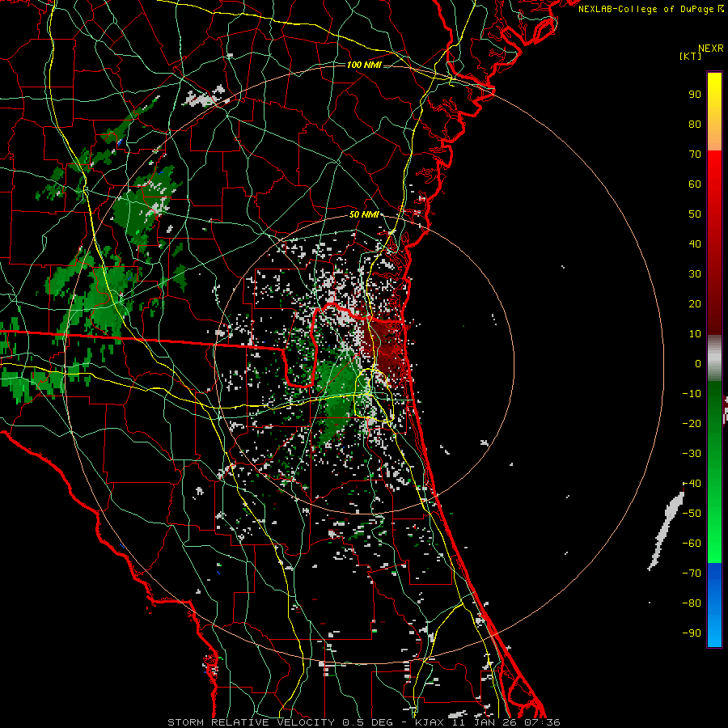Click the -70 value on the velocity scale
728x728 pixels.
[x=692, y=574]
